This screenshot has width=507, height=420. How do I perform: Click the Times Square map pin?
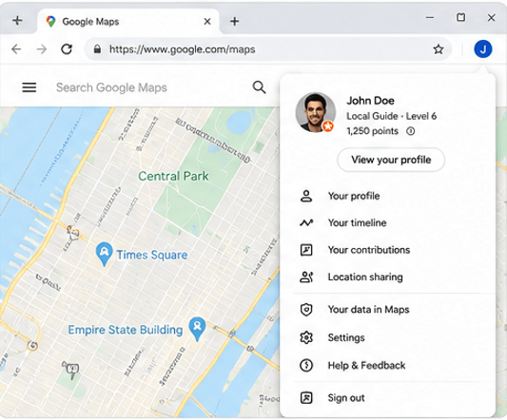pyautogui.click(x=104, y=254)
